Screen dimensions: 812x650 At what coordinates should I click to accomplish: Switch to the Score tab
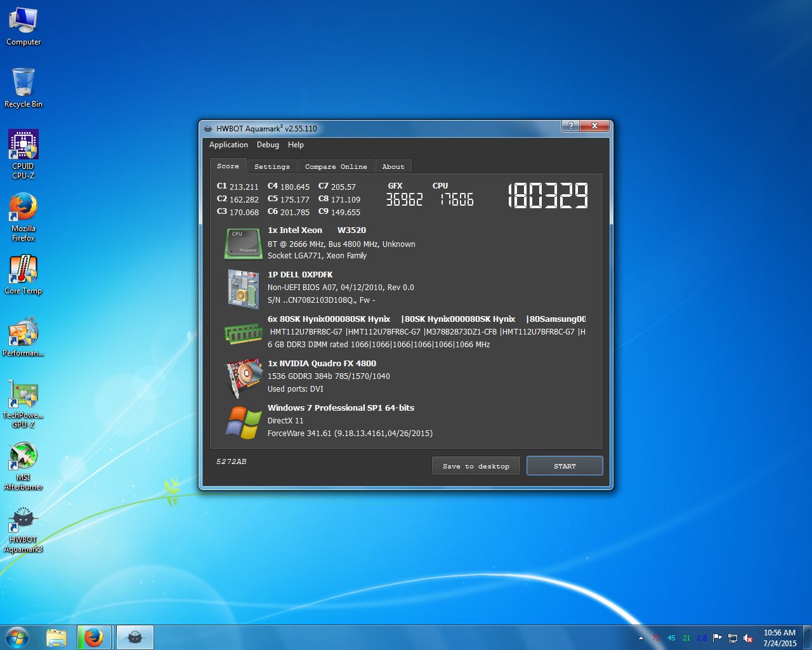point(228,166)
